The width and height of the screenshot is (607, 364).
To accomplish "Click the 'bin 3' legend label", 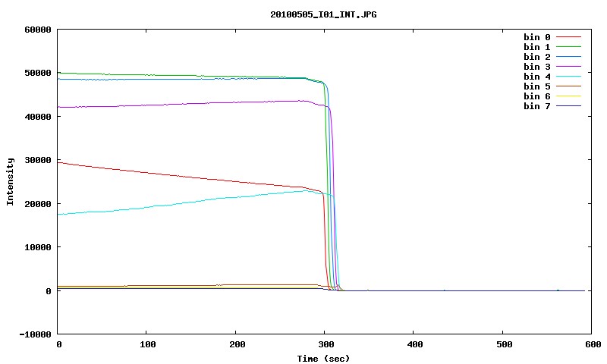I will coord(537,67).
